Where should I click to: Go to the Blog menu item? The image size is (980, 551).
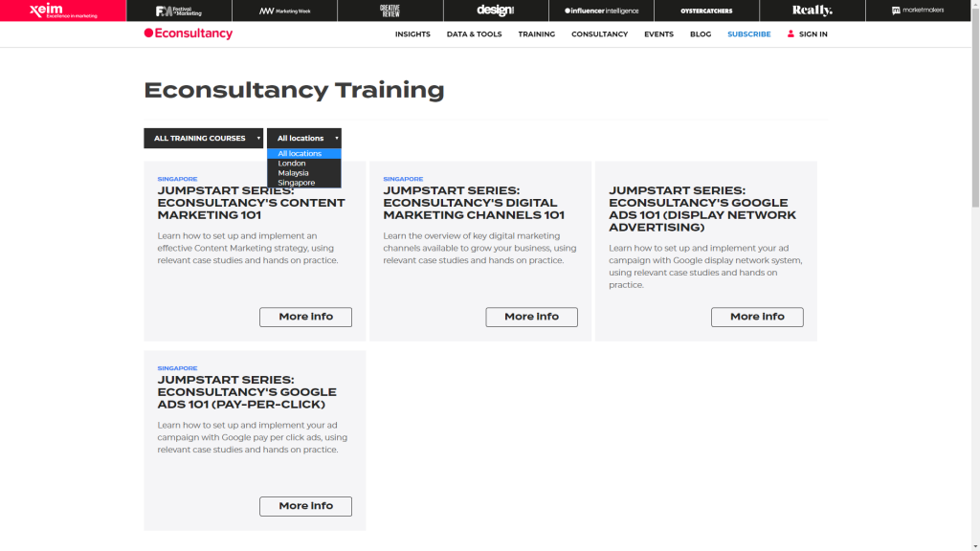pyautogui.click(x=701, y=34)
